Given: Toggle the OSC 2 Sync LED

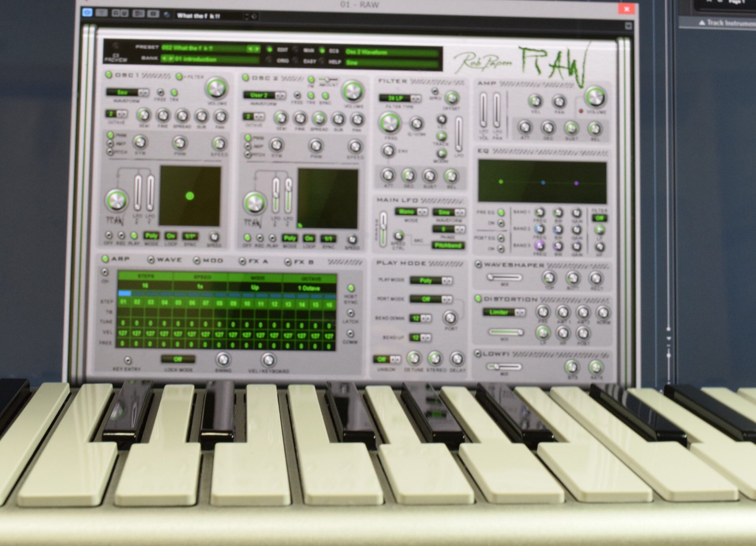Looking at the screenshot, I should (x=325, y=96).
